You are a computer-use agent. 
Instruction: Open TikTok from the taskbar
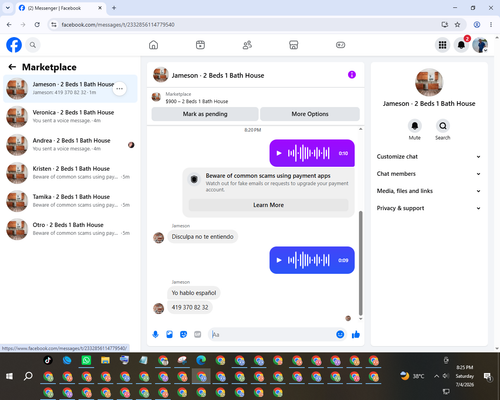point(48,360)
